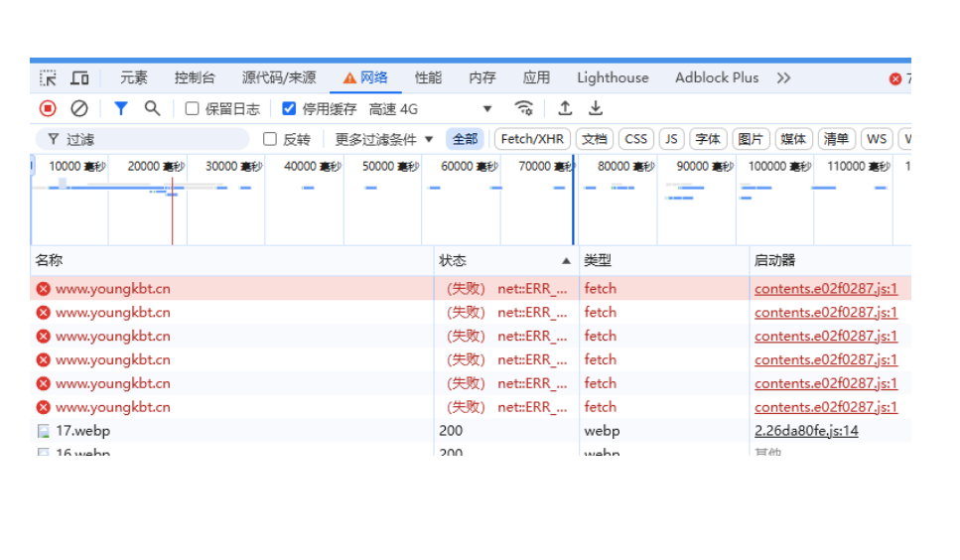
Task: Sort by the 启动器 column header
Action: [x=830, y=261]
